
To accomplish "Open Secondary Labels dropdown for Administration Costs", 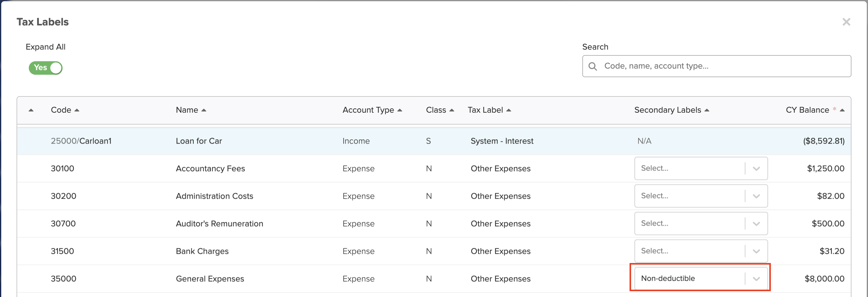I will coord(701,196).
